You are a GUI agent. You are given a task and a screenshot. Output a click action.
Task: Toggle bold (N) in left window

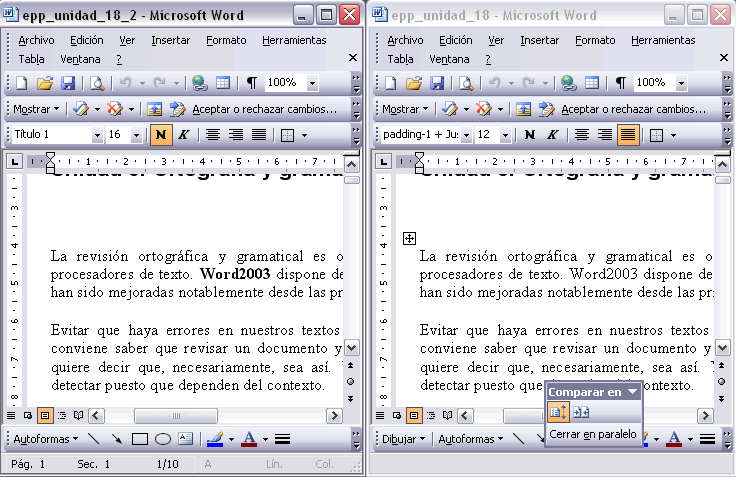[x=160, y=134]
